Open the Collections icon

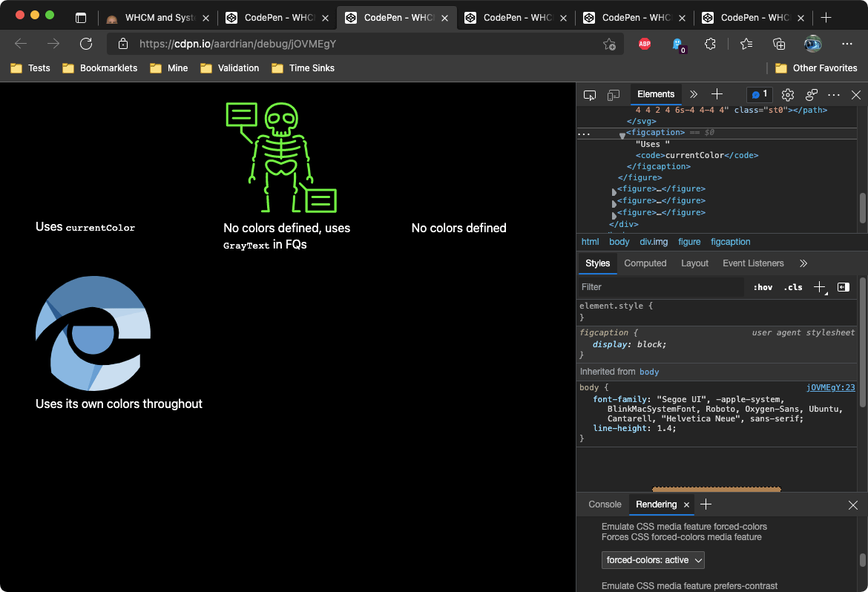click(779, 44)
